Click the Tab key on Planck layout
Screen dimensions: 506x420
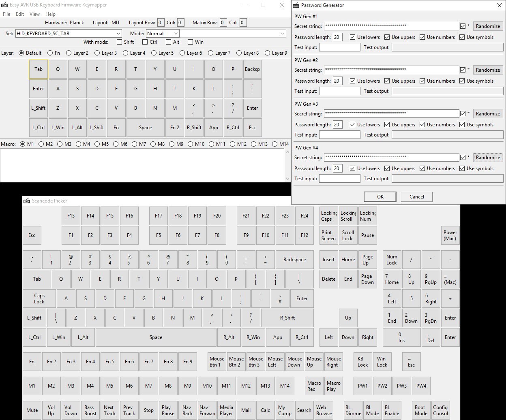pos(39,69)
